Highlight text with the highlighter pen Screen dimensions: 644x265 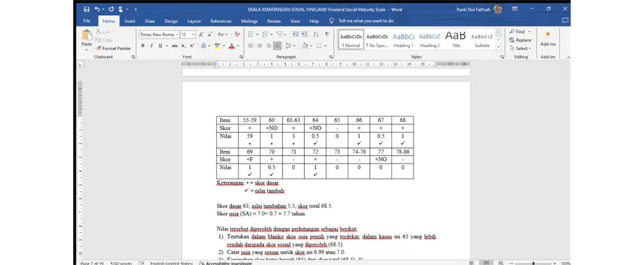click(x=218, y=46)
